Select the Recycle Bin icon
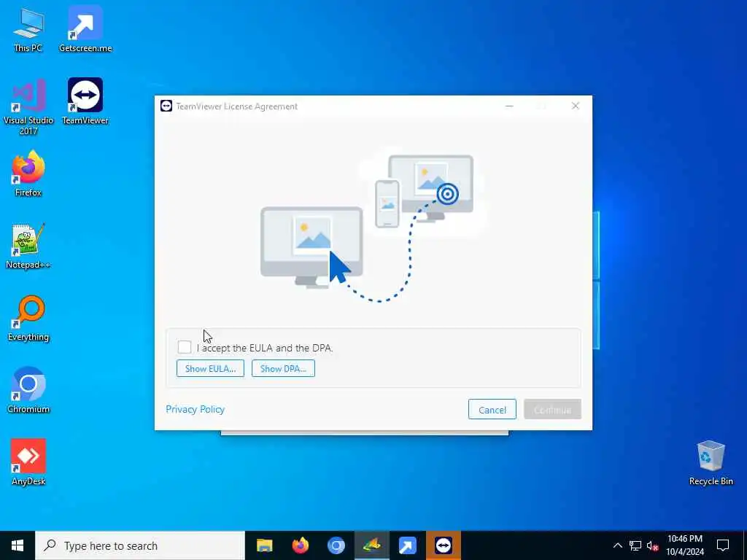The height and width of the screenshot is (560, 747). 711,463
